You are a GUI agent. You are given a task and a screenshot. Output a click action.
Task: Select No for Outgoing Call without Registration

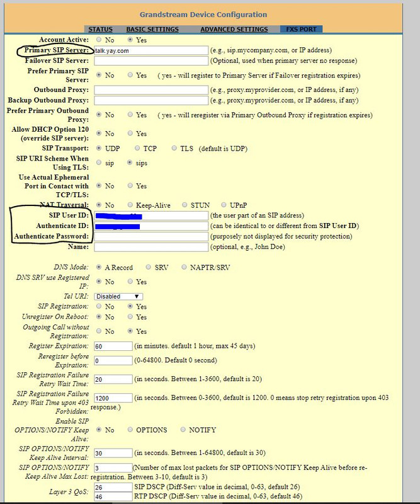[99, 331]
